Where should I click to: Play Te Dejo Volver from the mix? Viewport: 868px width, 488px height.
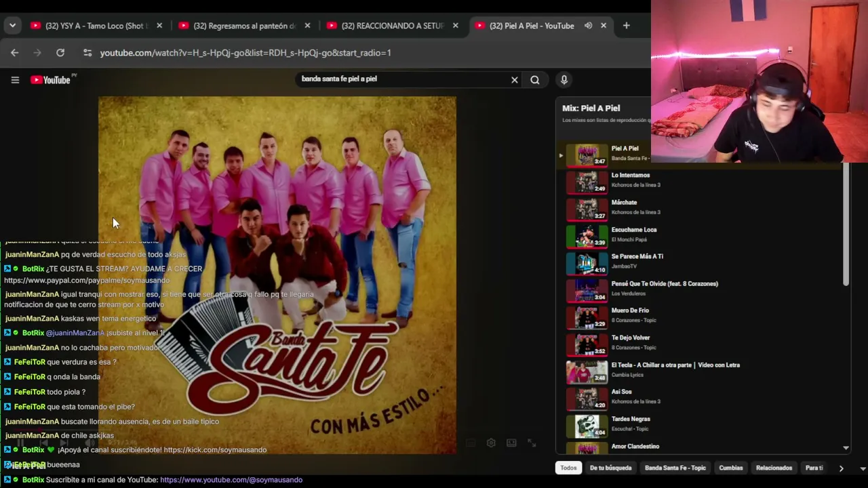click(x=631, y=338)
